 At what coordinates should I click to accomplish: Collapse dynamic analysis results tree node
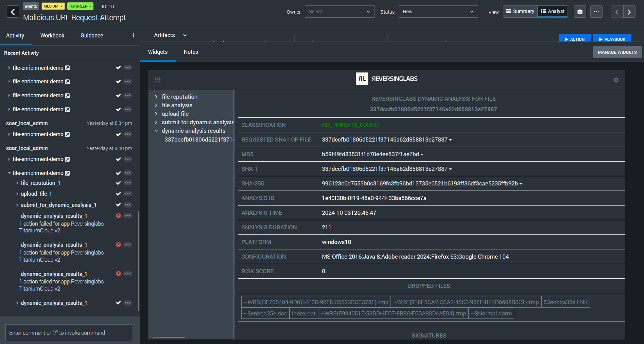pyautogui.click(x=156, y=131)
